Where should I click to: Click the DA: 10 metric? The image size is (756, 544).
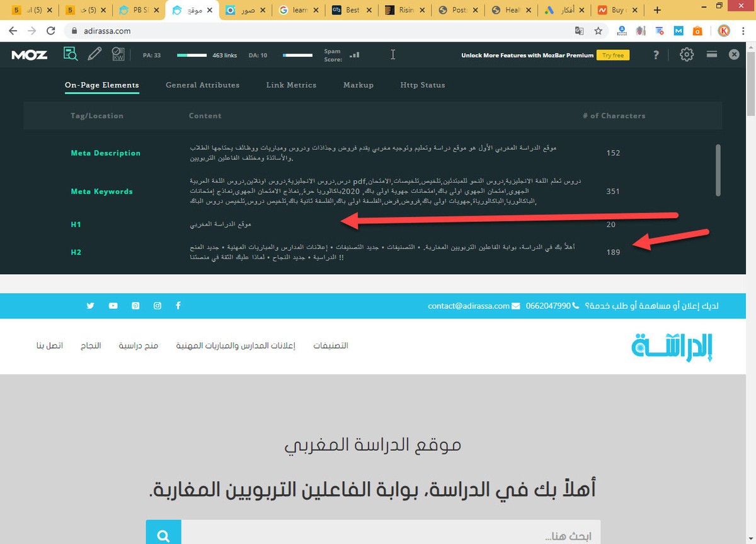(x=258, y=55)
